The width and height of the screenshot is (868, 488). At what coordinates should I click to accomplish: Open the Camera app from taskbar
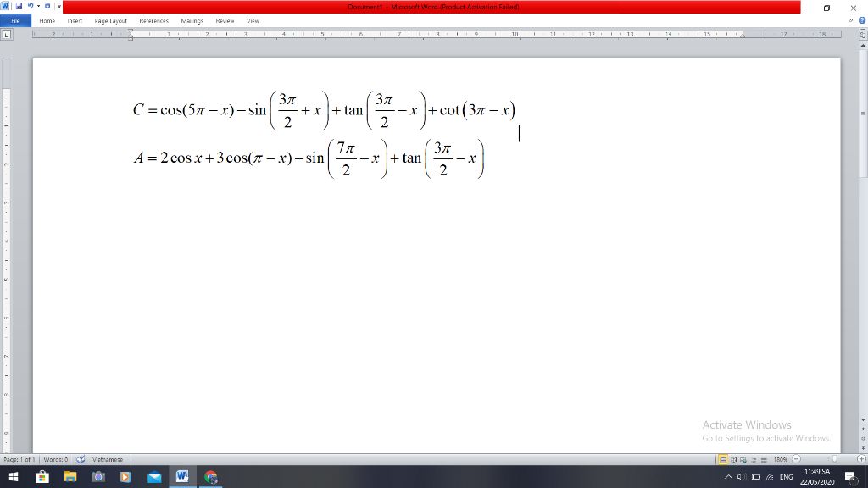point(98,477)
